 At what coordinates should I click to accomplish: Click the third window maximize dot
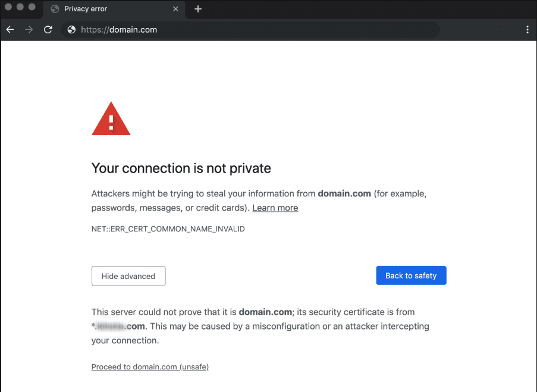point(32,7)
